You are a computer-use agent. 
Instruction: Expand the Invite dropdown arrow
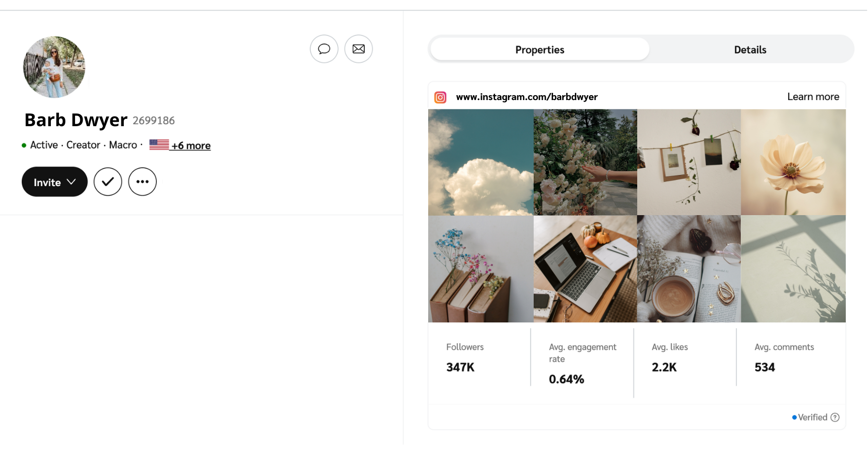[x=71, y=182]
